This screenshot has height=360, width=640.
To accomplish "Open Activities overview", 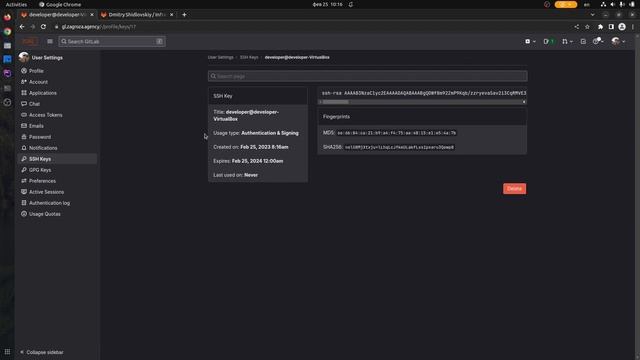I will (x=16, y=4).
